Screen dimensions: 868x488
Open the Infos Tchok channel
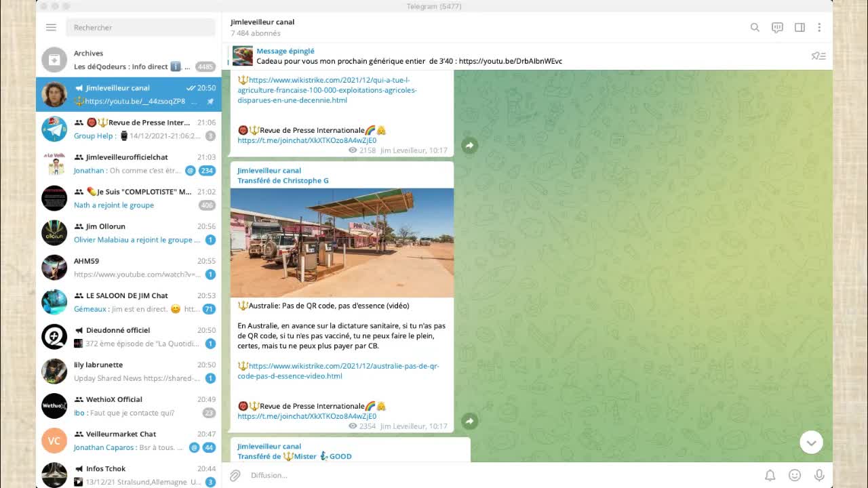[129, 473]
